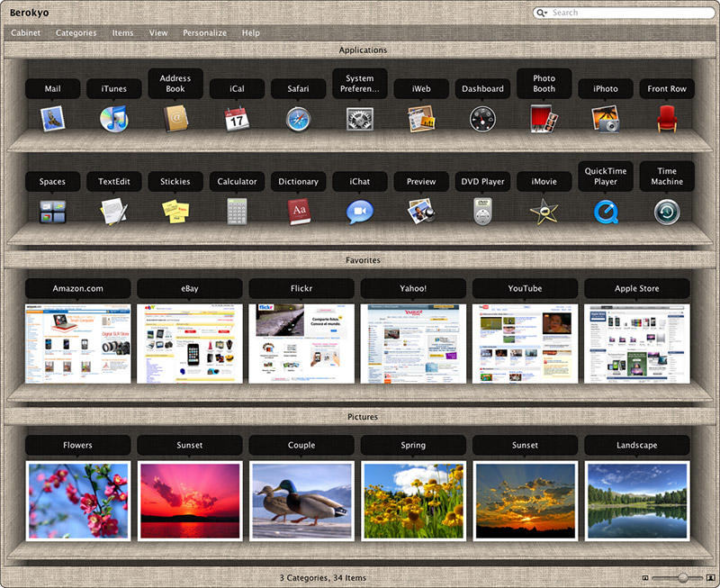Click the 'Landscape' label
The width and height of the screenshot is (720, 588).
(637, 445)
